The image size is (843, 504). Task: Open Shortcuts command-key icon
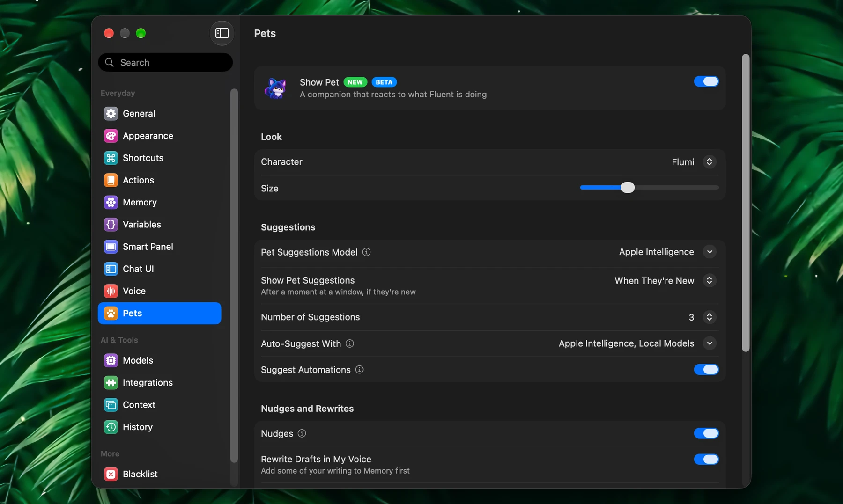click(x=111, y=158)
